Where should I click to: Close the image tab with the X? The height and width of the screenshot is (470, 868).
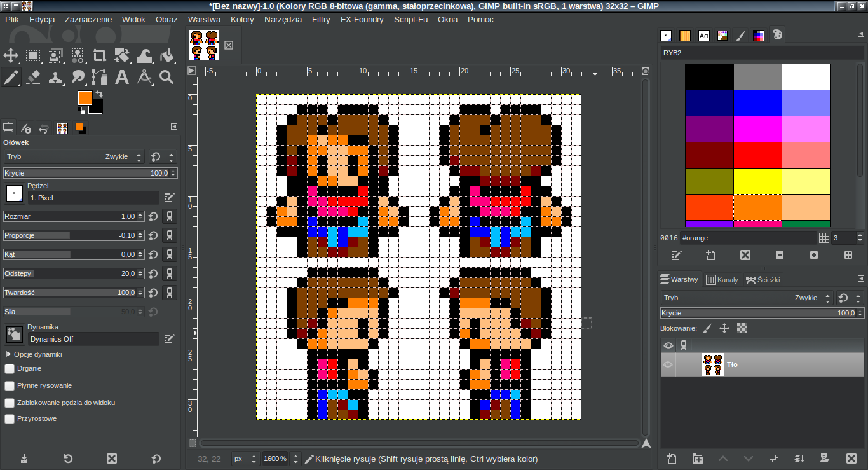click(x=229, y=45)
